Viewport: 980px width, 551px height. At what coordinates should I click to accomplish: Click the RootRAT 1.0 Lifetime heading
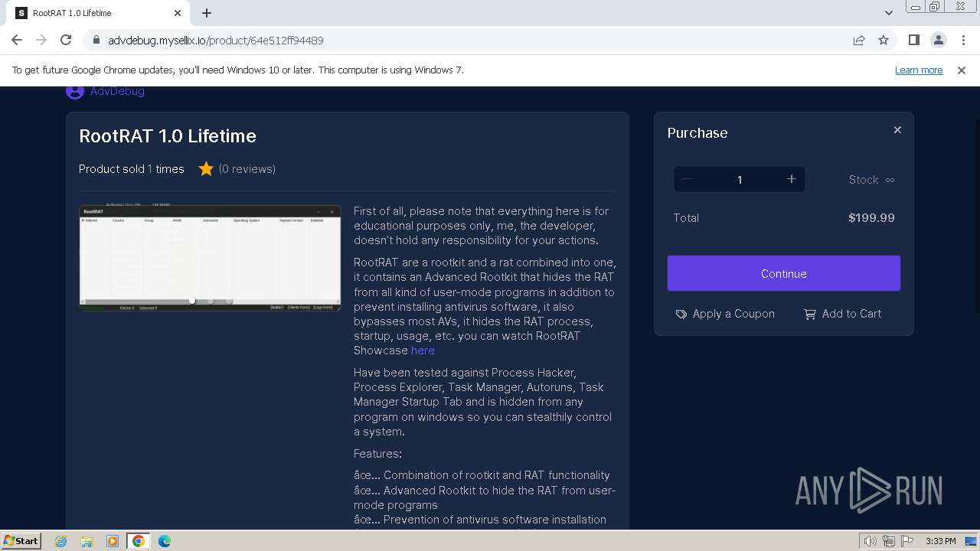[x=168, y=136]
